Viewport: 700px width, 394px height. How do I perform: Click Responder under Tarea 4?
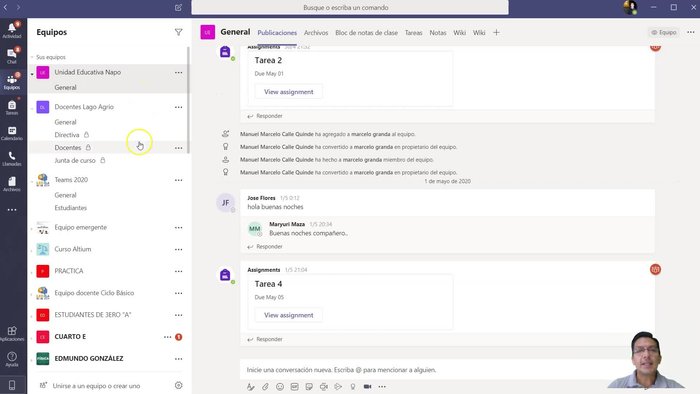(x=265, y=339)
